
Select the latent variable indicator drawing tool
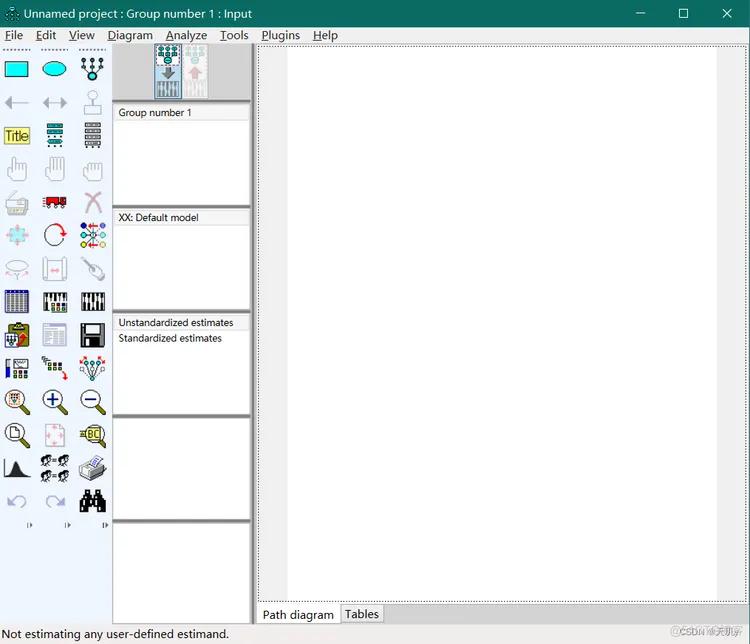click(92, 69)
